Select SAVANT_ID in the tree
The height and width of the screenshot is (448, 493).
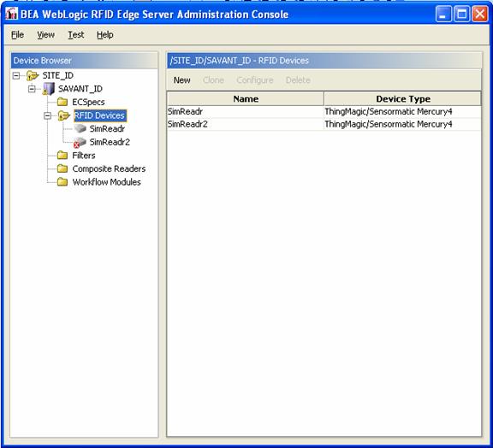point(80,89)
